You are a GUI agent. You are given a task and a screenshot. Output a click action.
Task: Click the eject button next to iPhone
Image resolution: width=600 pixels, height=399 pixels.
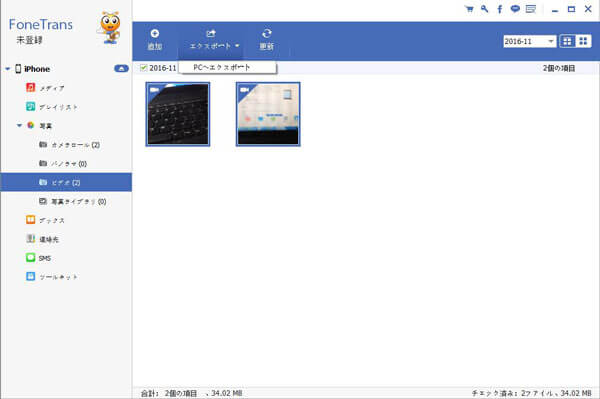point(121,69)
